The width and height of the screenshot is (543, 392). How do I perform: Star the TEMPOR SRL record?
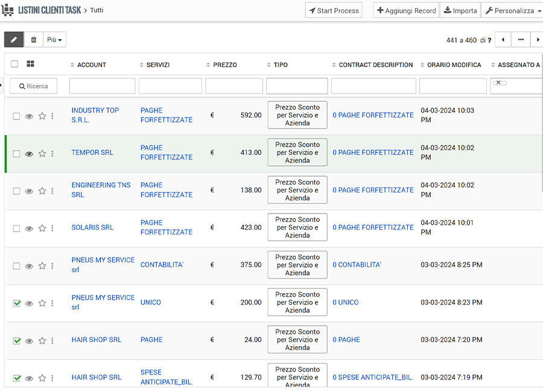[x=42, y=154]
